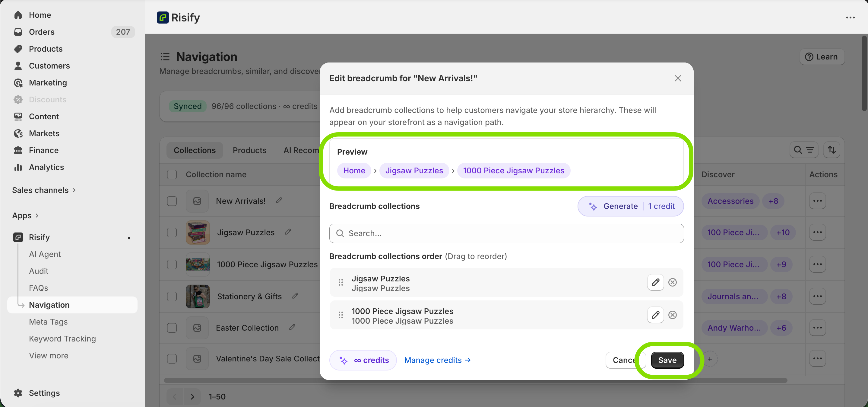Open the three-dot menu beside Risify header

(x=850, y=18)
